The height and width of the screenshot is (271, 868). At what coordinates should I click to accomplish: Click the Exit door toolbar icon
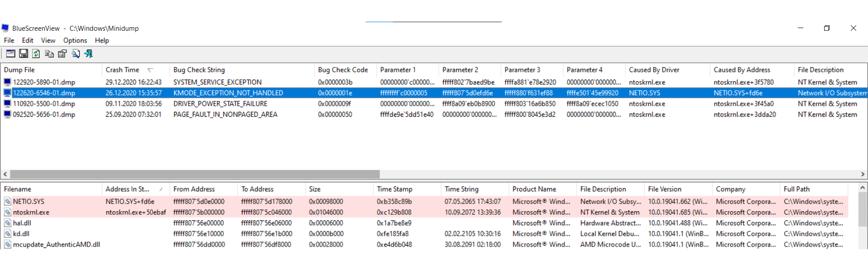[89, 54]
